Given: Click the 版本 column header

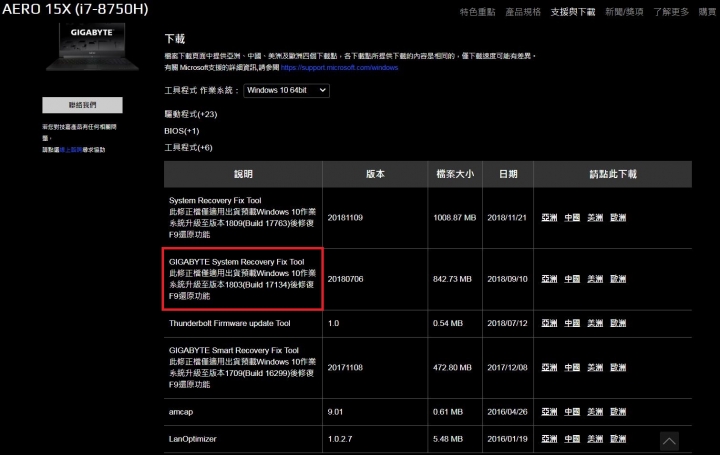Looking at the screenshot, I should (x=375, y=174).
